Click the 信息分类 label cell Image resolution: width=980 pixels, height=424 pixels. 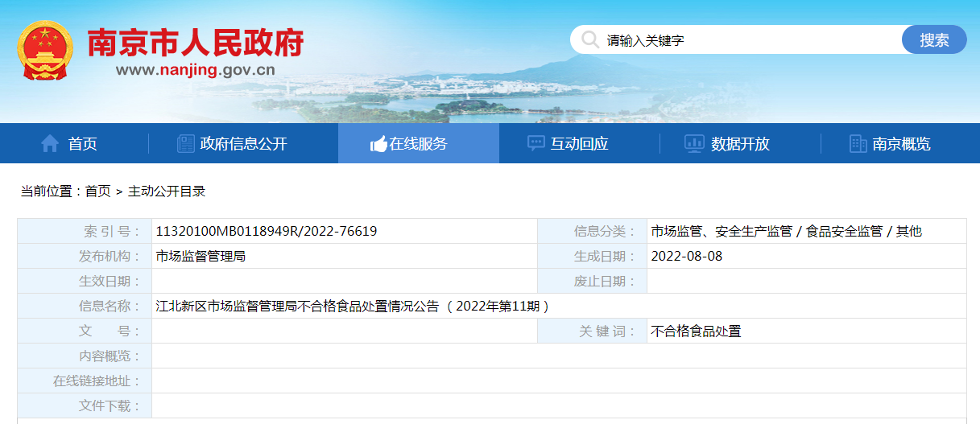pyautogui.click(x=593, y=232)
